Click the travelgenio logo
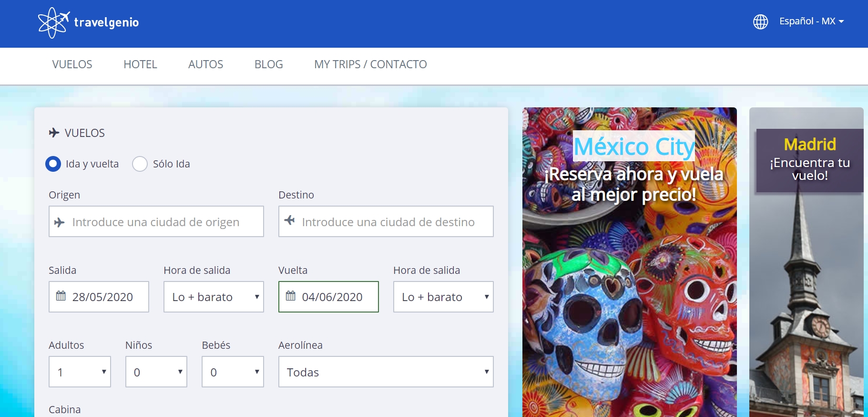Image resolution: width=868 pixels, height=417 pixels. [88, 22]
